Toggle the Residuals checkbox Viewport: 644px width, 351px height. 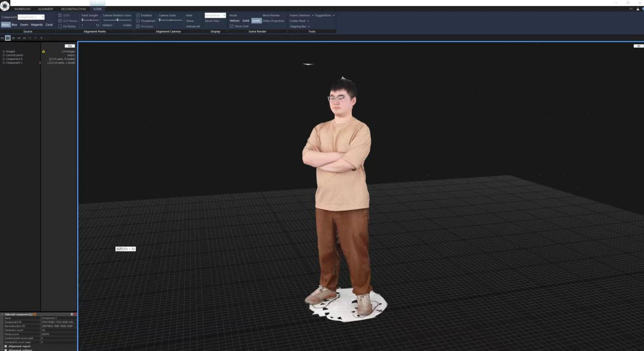138,26
